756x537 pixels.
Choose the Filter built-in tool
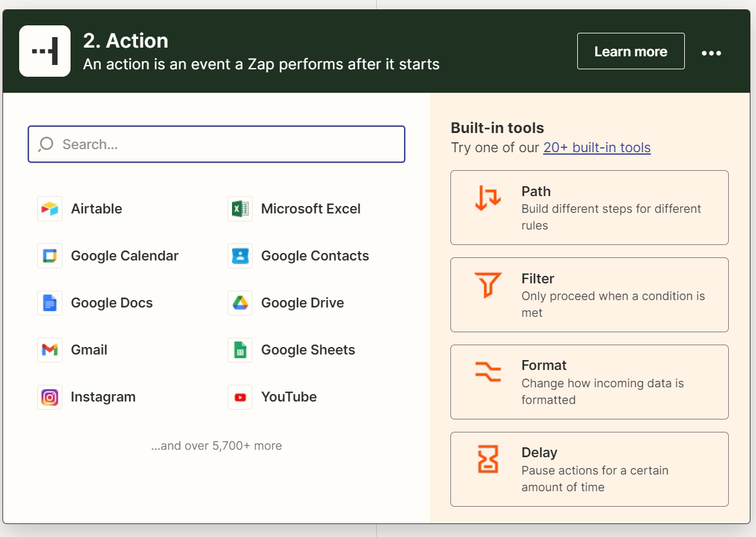(x=589, y=295)
